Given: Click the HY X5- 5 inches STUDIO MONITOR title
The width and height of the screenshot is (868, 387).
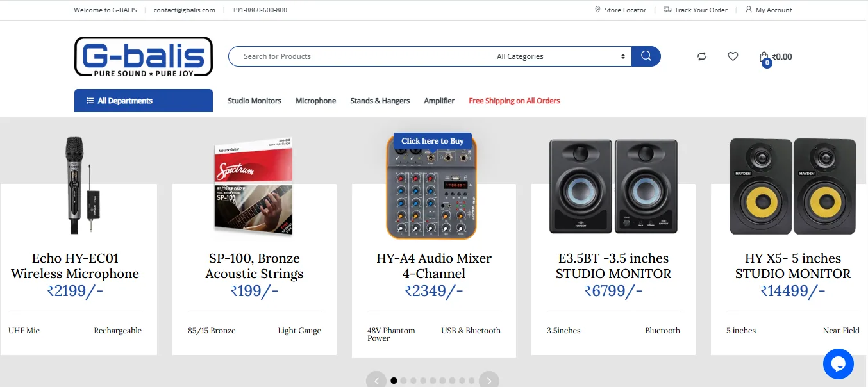Looking at the screenshot, I should (793, 266).
